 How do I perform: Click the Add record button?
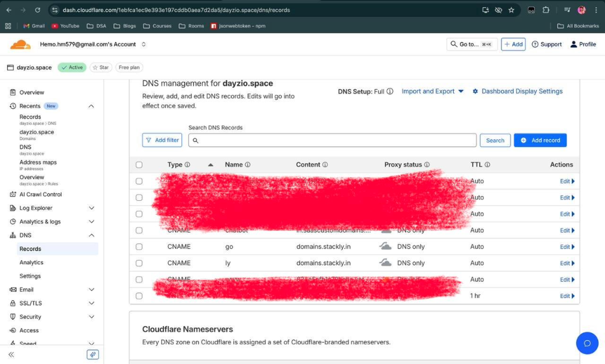point(540,141)
